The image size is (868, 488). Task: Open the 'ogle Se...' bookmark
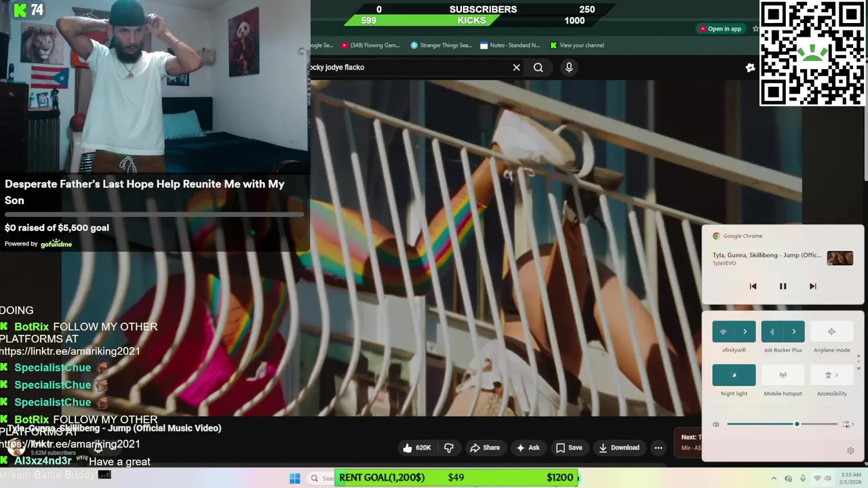pyautogui.click(x=322, y=45)
